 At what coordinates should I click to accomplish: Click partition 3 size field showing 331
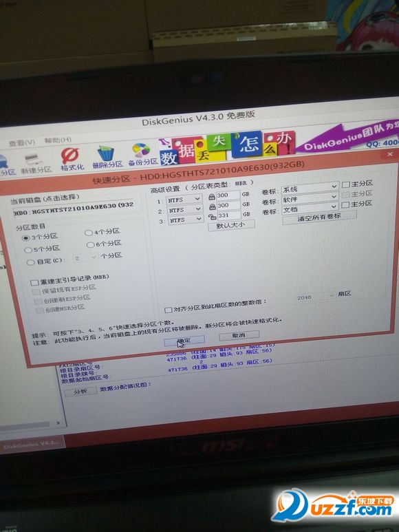(x=229, y=215)
